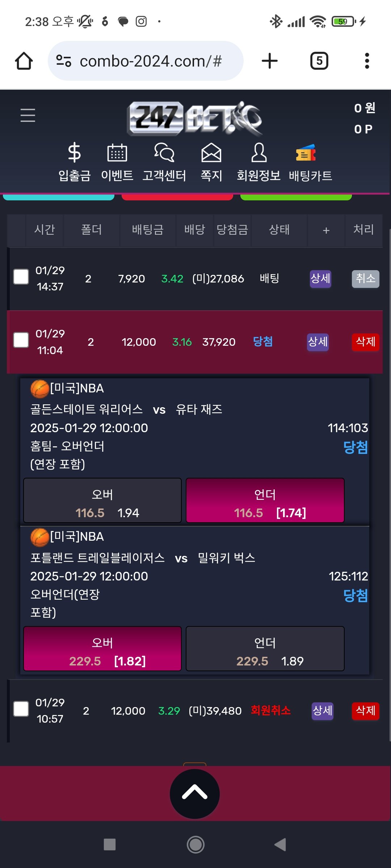Tap the 입출금 dollar icon
The width and height of the screenshot is (391, 868).
pyautogui.click(x=74, y=153)
